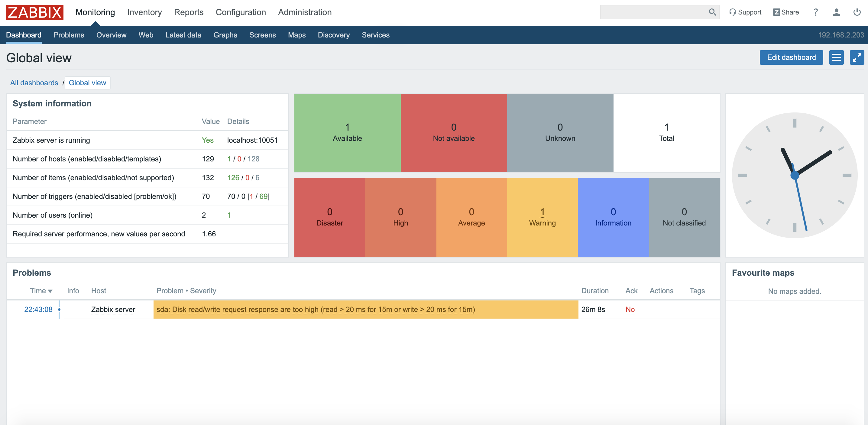
Task: Click the sign out power icon
Action: pos(857,12)
